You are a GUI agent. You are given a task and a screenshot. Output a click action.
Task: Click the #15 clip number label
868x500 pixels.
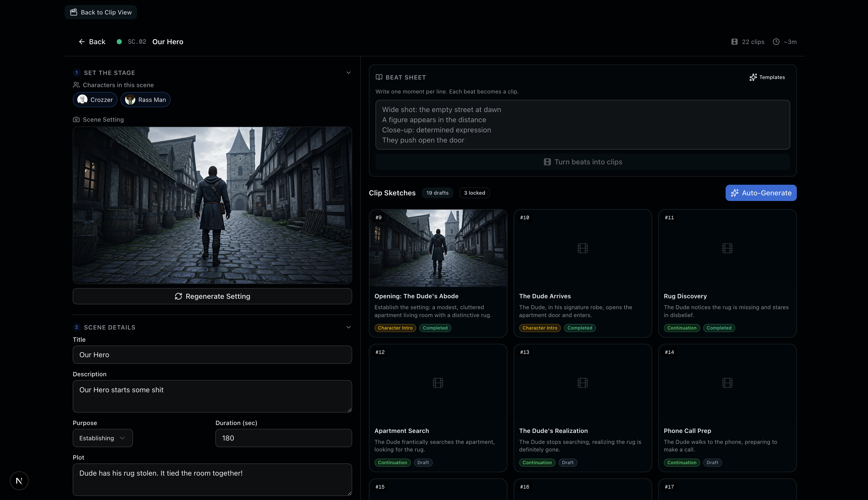pos(380,487)
